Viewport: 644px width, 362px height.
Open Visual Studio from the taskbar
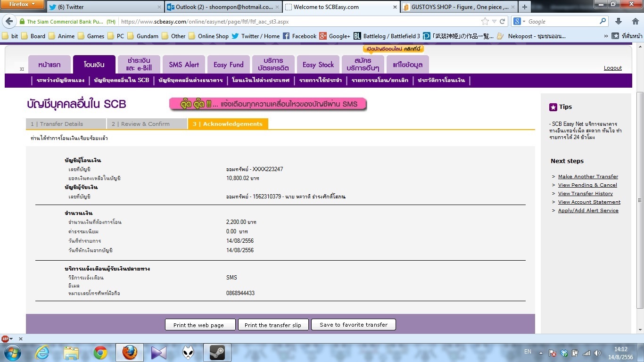click(x=159, y=353)
